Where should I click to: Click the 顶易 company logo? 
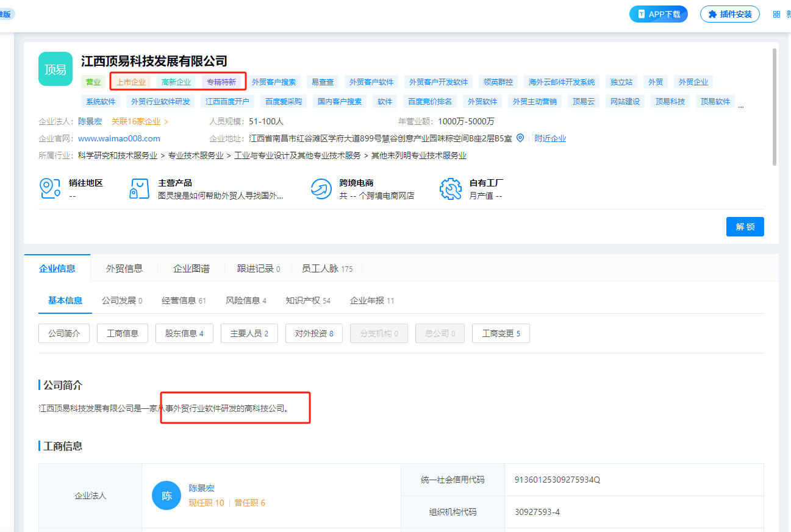tap(55, 69)
